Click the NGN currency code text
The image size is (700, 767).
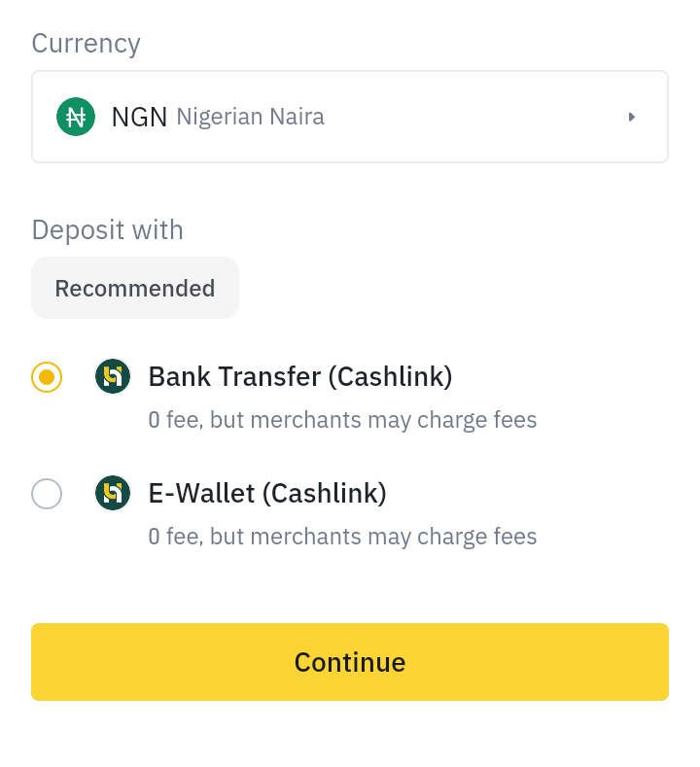[x=139, y=117]
